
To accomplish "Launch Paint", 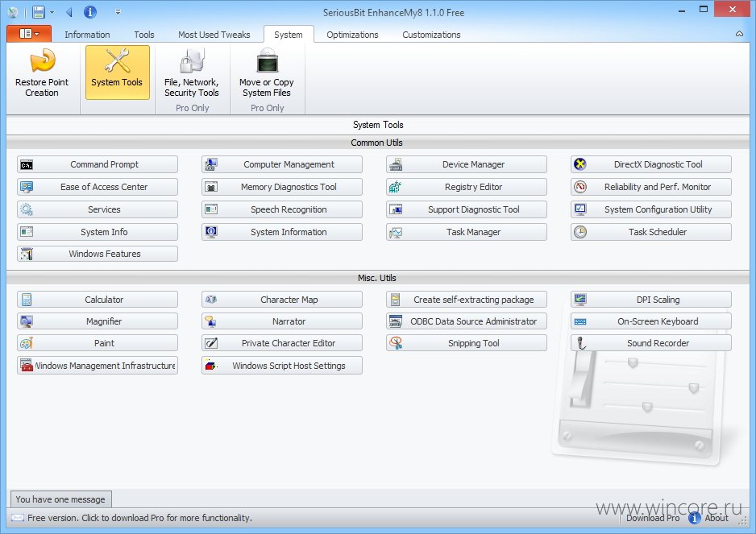I will (x=98, y=343).
